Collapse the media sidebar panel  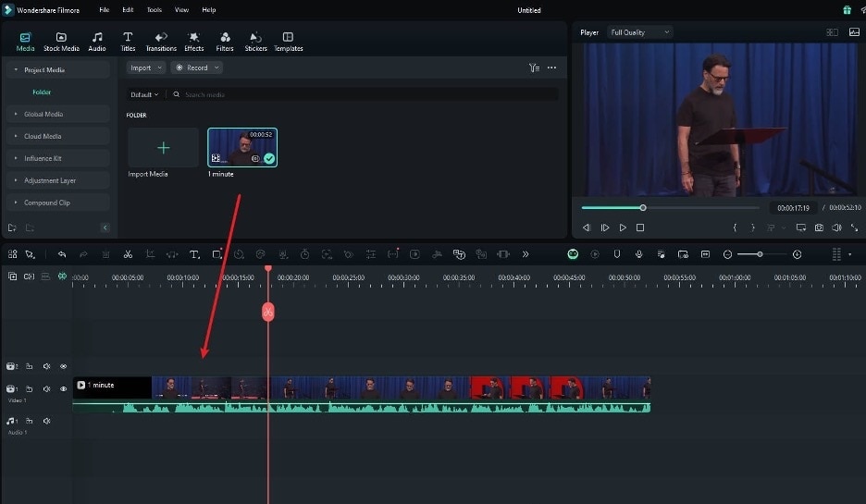tap(105, 227)
